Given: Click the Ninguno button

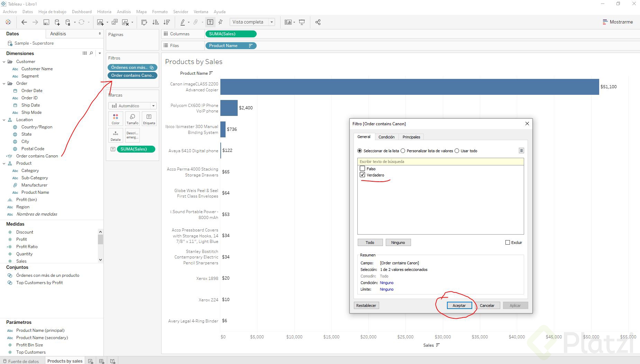Looking at the screenshot, I should coord(398,243).
